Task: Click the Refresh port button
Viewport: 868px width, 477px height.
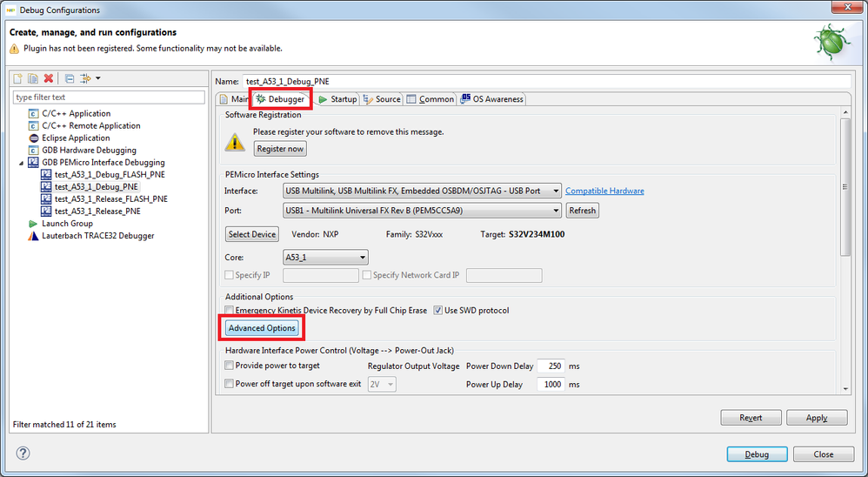Action: point(583,211)
